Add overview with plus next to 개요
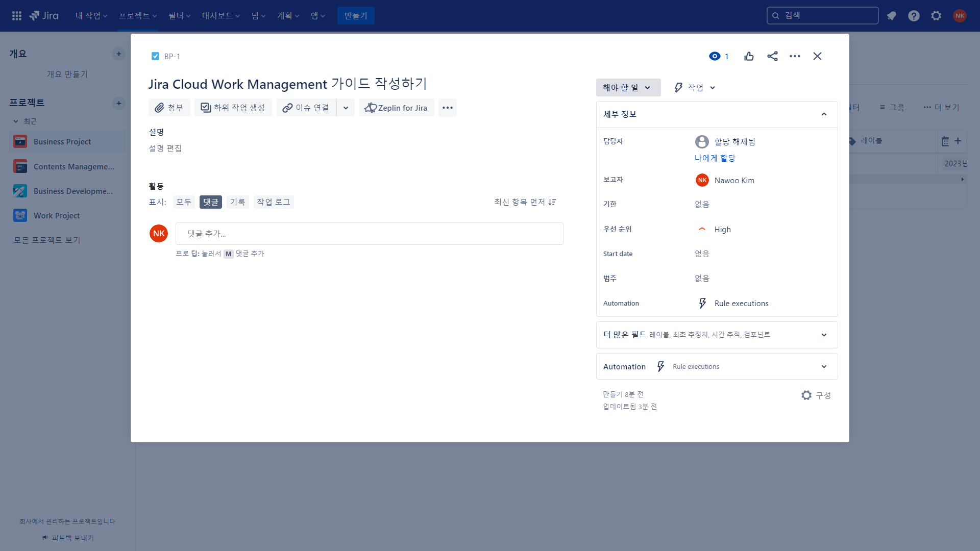 pos(119,54)
